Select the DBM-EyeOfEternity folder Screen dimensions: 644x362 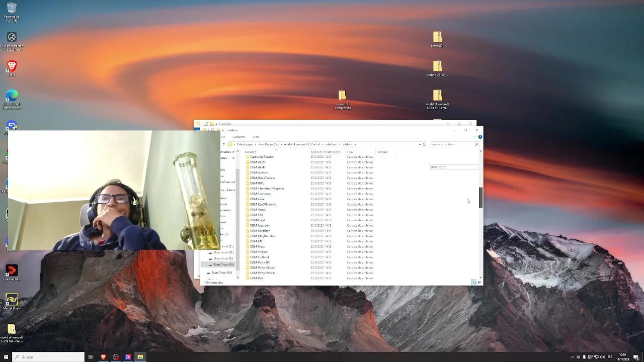point(263,204)
